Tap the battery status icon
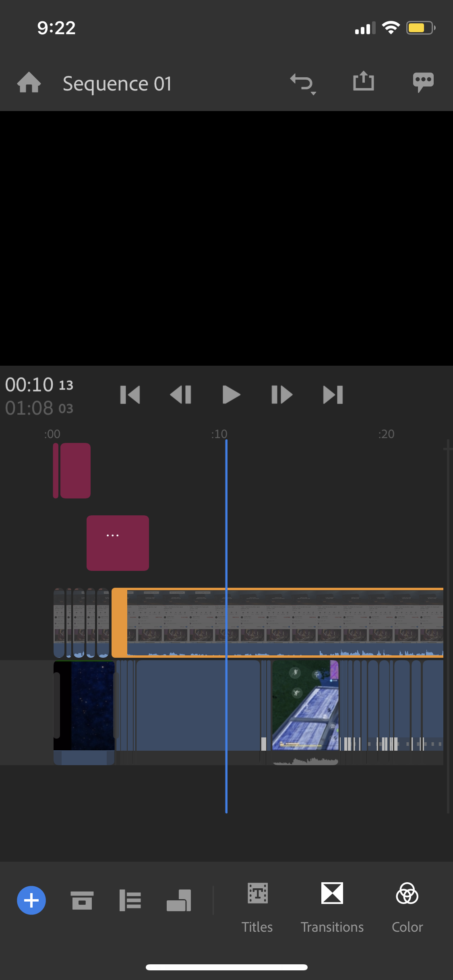The image size is (453, 980). tap(421, 28)
